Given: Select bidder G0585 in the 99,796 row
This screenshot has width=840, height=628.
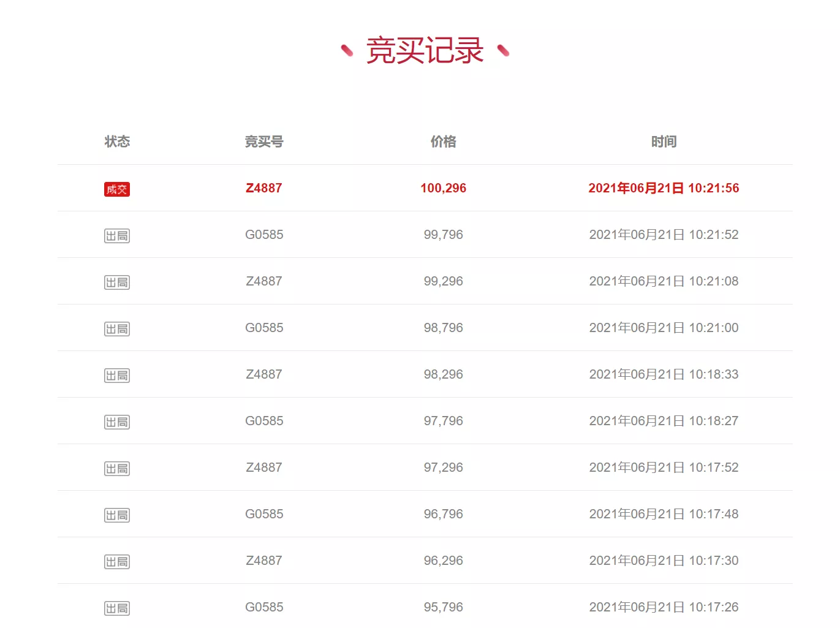Looking at the screenshot, I should click(x=264, y=235).
